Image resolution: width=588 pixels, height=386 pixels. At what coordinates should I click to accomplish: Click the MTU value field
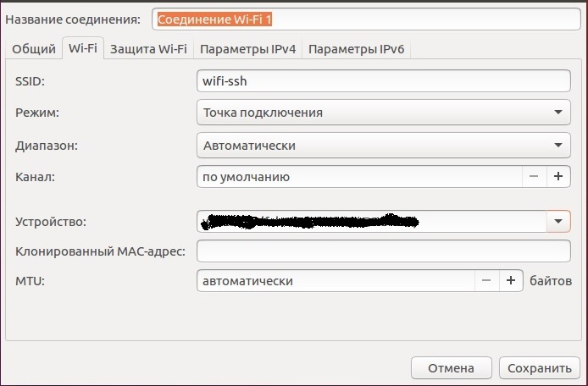point(335,280)
